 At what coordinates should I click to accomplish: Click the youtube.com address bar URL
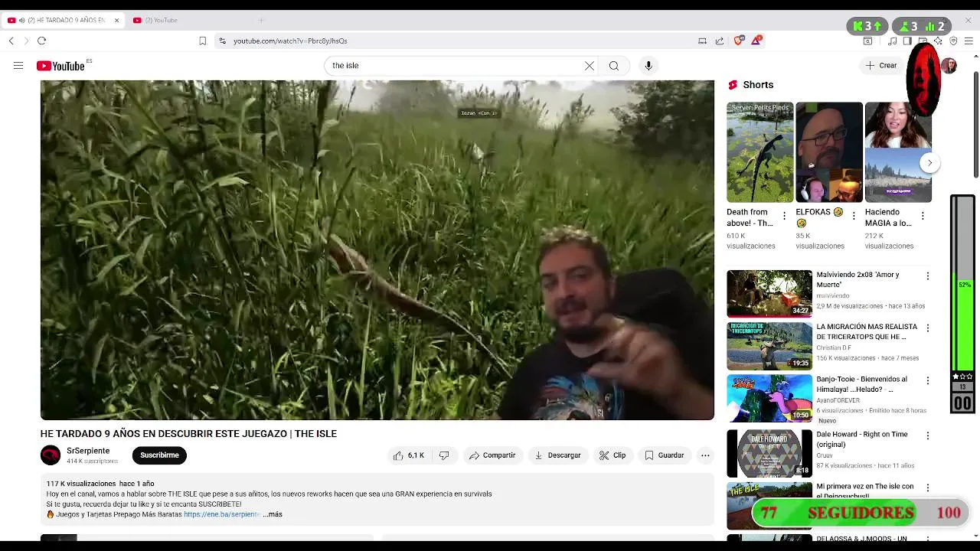[290, 41]
